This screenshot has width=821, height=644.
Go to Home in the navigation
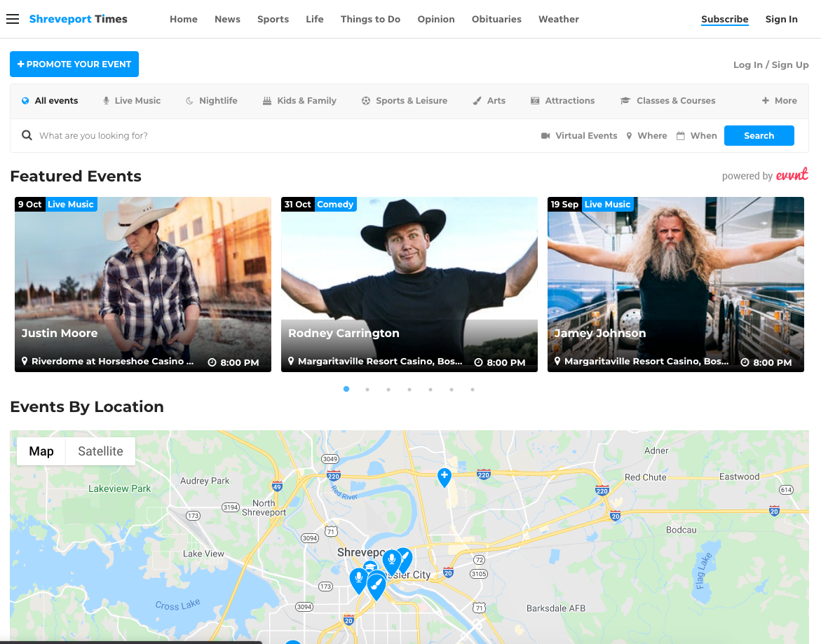point(183,19)
